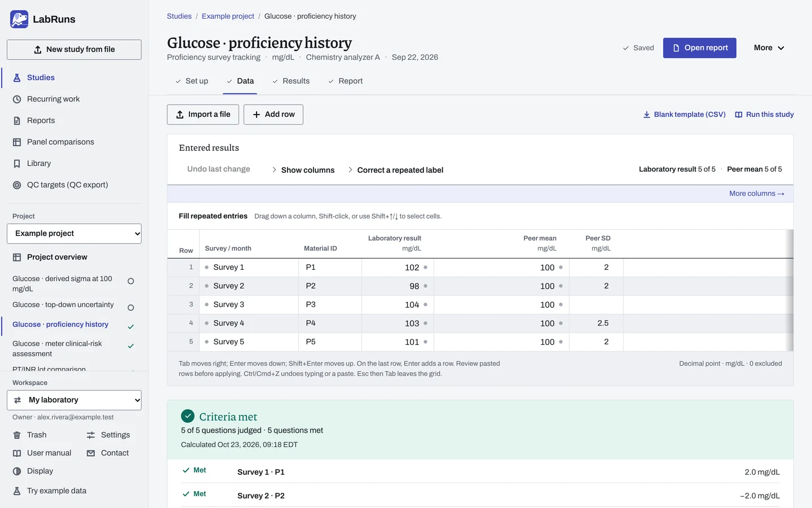Open Glucose meter clinical-risk assessment study
Image resolution: width=812 pixels, height=508 pixels.
coord(74,349)
